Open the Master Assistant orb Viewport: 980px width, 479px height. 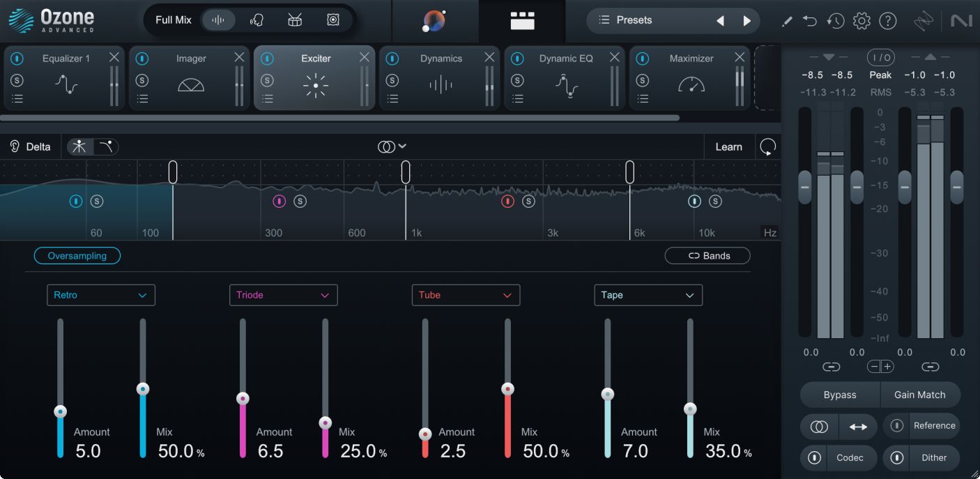point(435,21)
